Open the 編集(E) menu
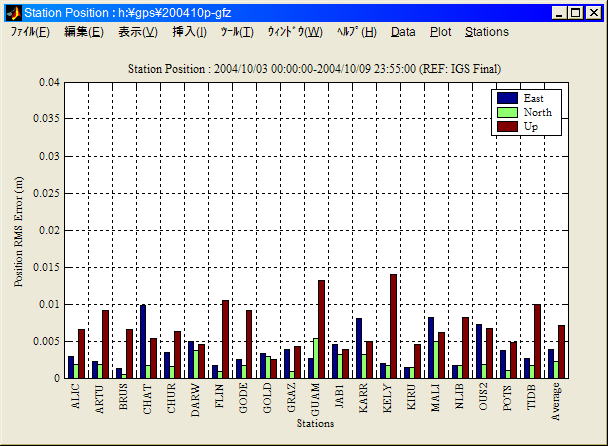The image size is (608, 446). pyautogui.click(x=83, y=32)
